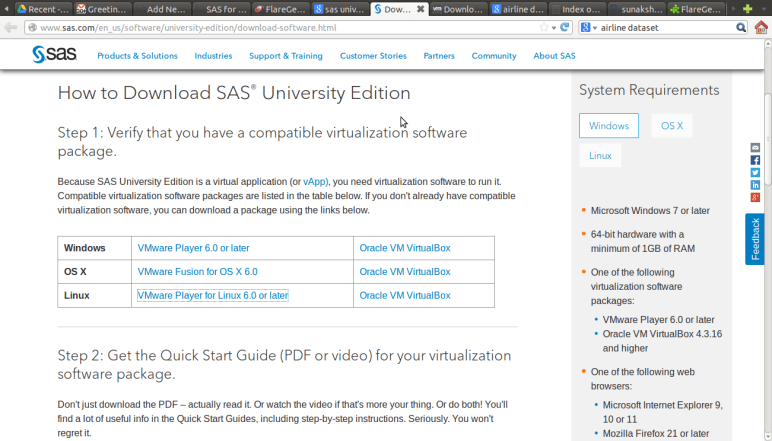The width and height of the screenshot is (772, 441).
Task: Open Products & Solutions menu
Action: coord(137,56)
